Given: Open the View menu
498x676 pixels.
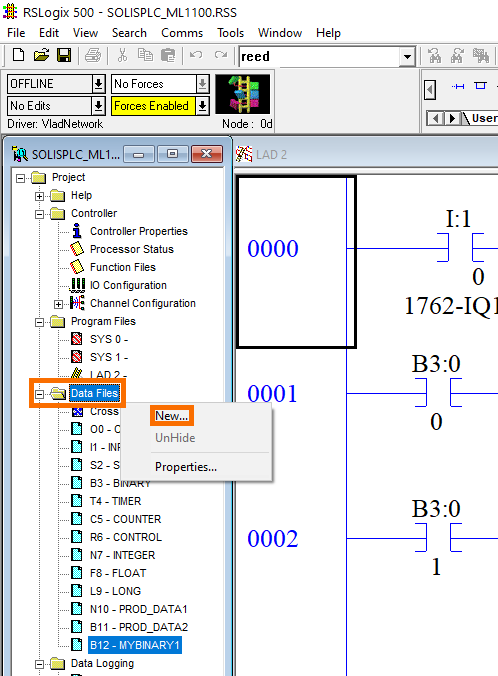Looking at the screenshot, I should pyautogui.click(x=85, y=33).
